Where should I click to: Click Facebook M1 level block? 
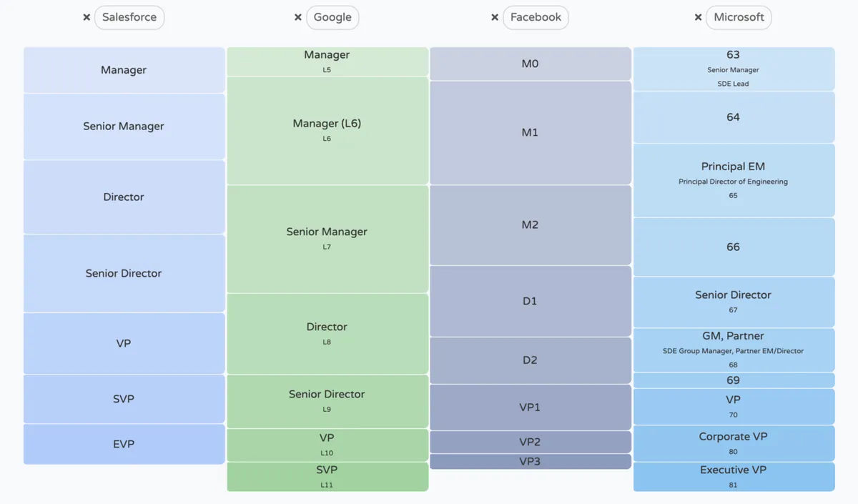pyautogui.click(x=530, y=133)
